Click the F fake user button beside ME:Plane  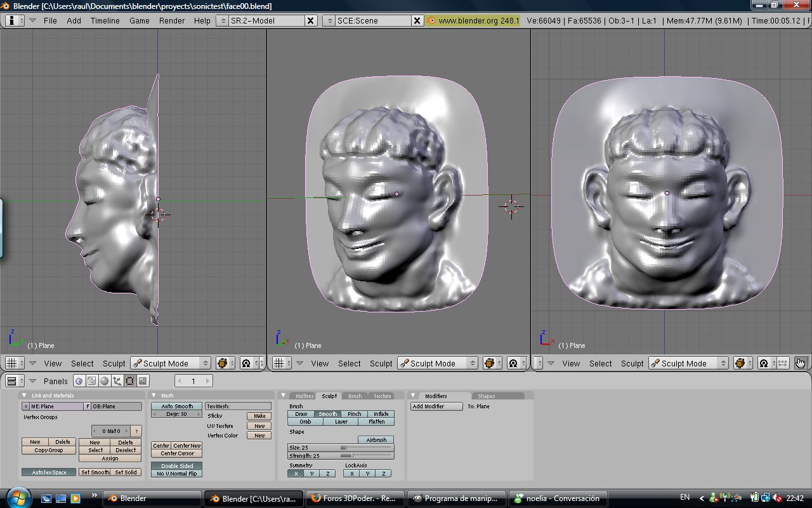point(88,406)
